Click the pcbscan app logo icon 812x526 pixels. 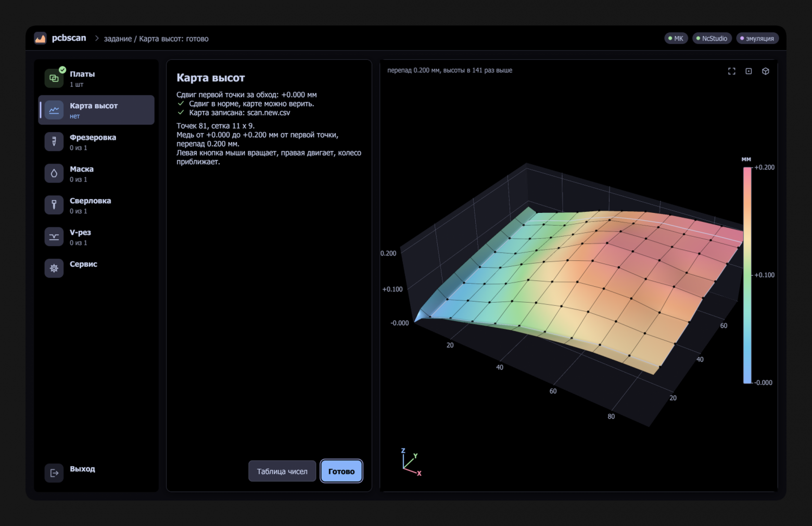[x=40, y=39]
